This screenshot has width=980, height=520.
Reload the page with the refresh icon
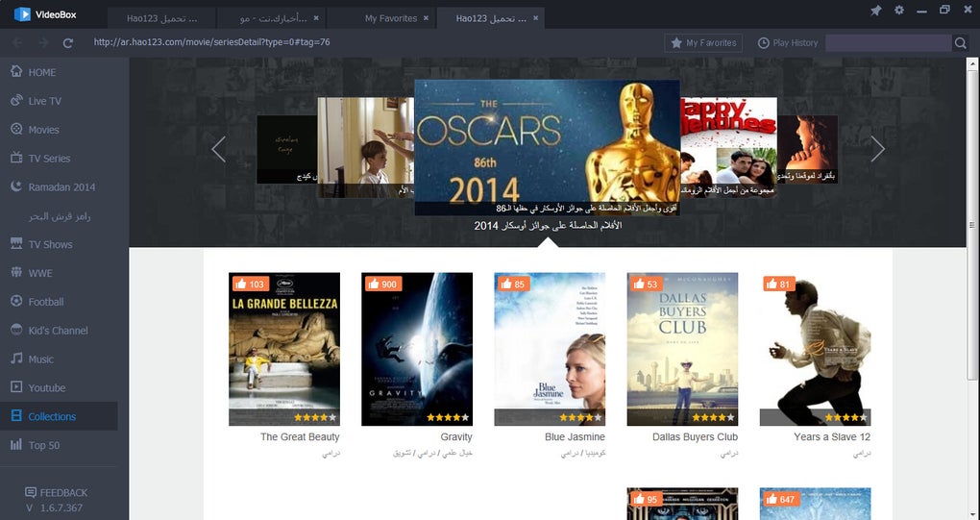tap(68, 42)
